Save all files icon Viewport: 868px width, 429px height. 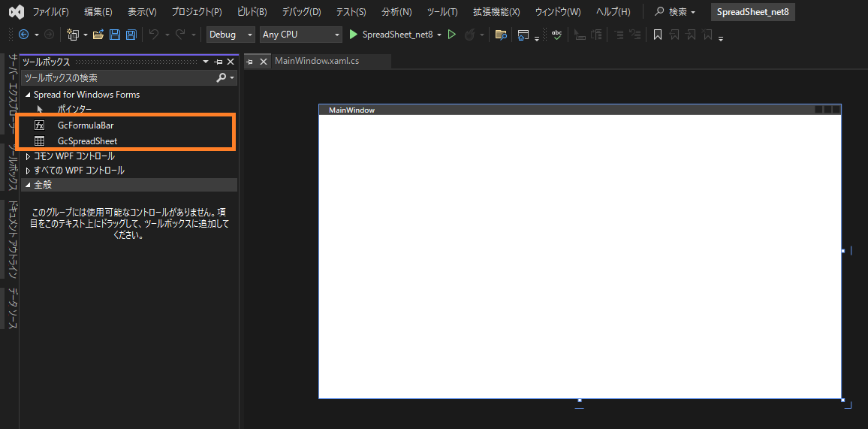(x=131, y=35)
